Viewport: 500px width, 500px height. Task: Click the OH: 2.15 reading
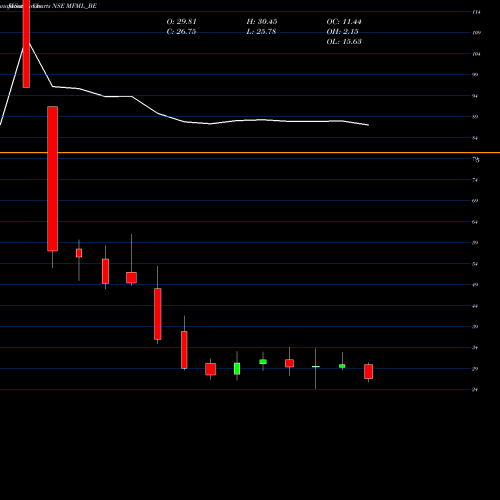342,32
